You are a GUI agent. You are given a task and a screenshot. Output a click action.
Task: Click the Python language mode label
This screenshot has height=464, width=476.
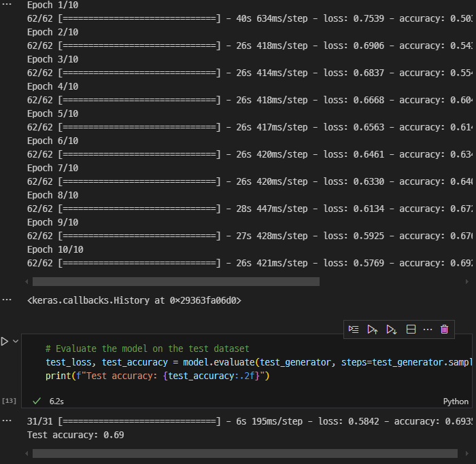pyautogui.click(x=456, y=401)
